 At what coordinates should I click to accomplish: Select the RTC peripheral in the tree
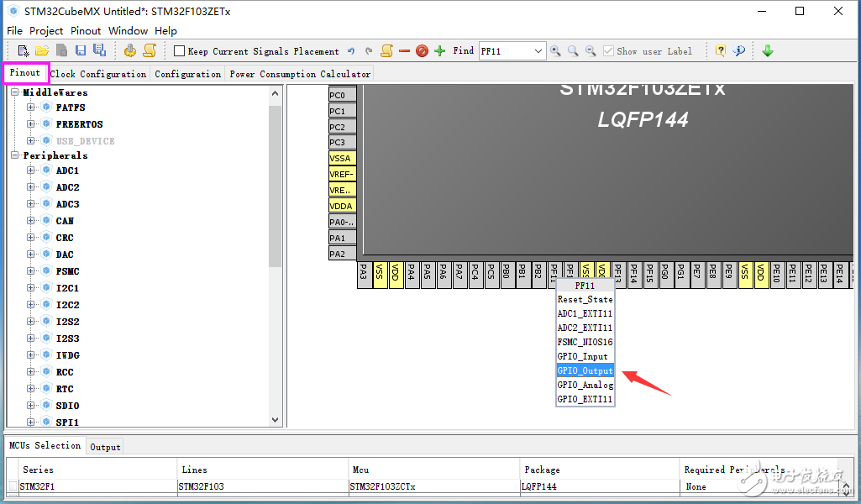tap(65, 389)
